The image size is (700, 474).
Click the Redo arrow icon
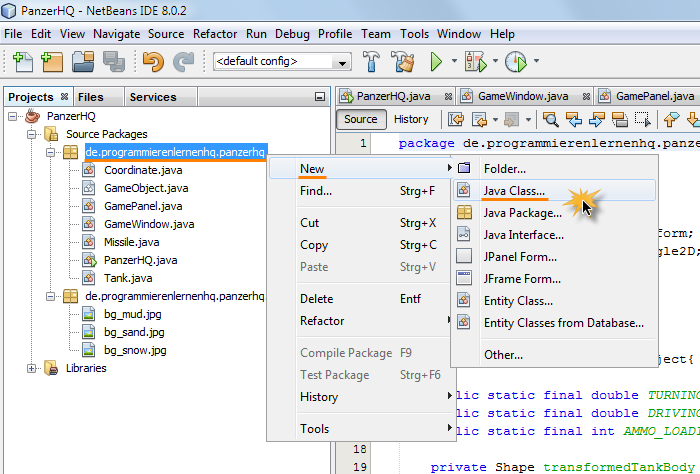[183, 62]
